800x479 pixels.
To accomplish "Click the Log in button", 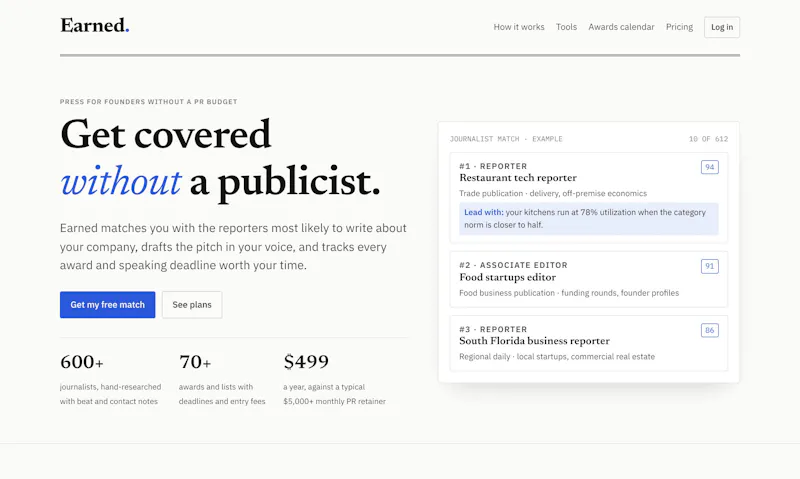I will point(721,27).
